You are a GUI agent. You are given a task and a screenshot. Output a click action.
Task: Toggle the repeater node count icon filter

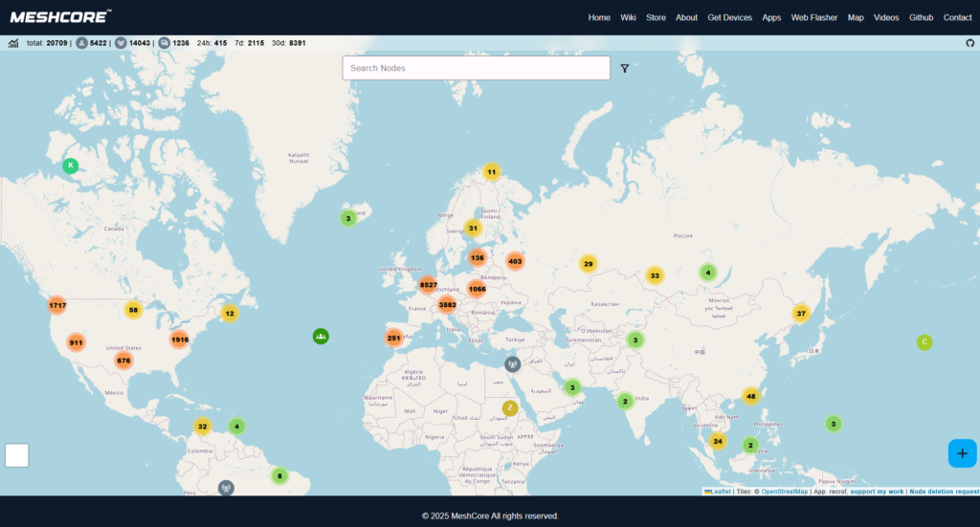point(121,43)
